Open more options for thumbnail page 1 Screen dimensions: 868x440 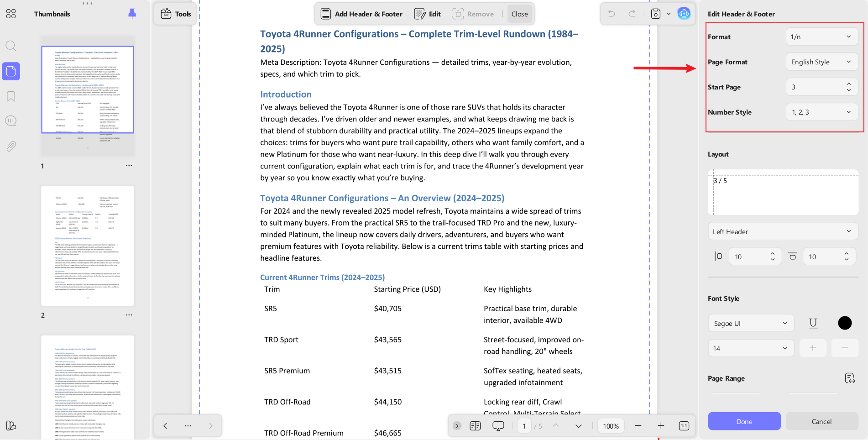pyautogui.click(x=129, y=165)
